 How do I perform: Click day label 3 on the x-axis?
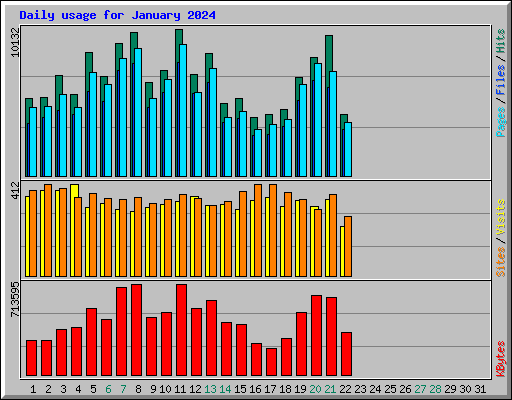(x=63, y=389)
